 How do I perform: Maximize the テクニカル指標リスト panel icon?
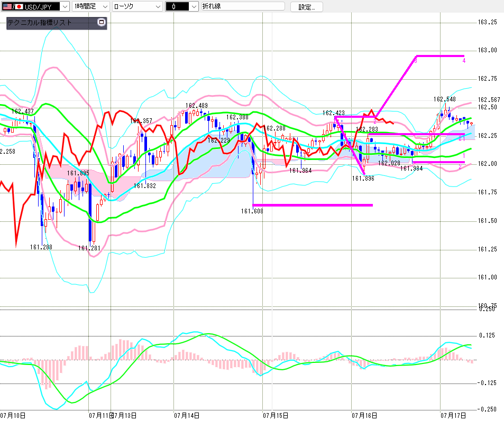(101, 22)
